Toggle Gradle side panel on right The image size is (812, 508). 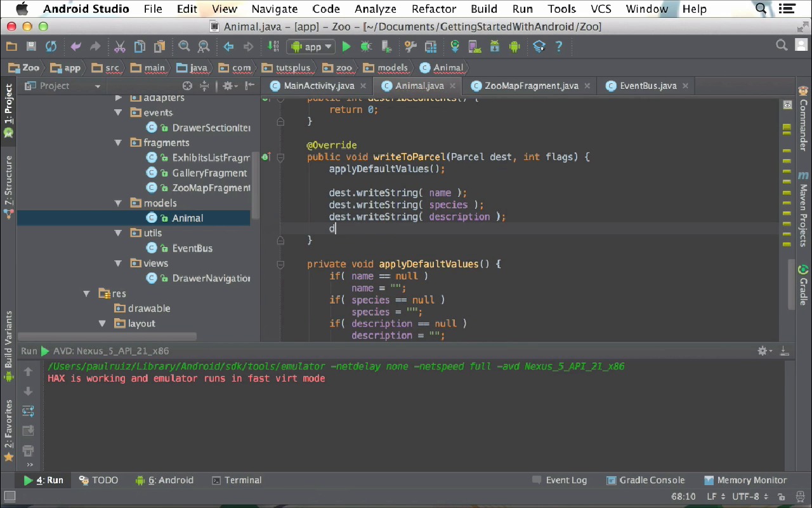tap(803, 285)
